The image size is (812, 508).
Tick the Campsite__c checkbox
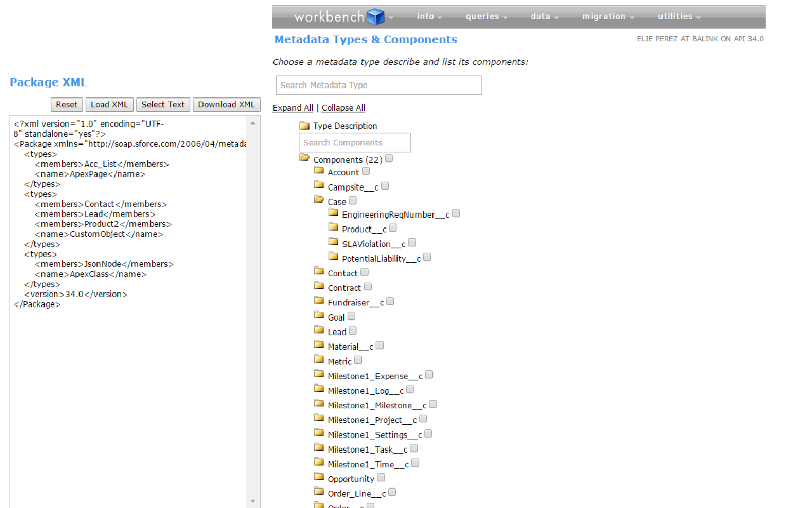point(385,186)
